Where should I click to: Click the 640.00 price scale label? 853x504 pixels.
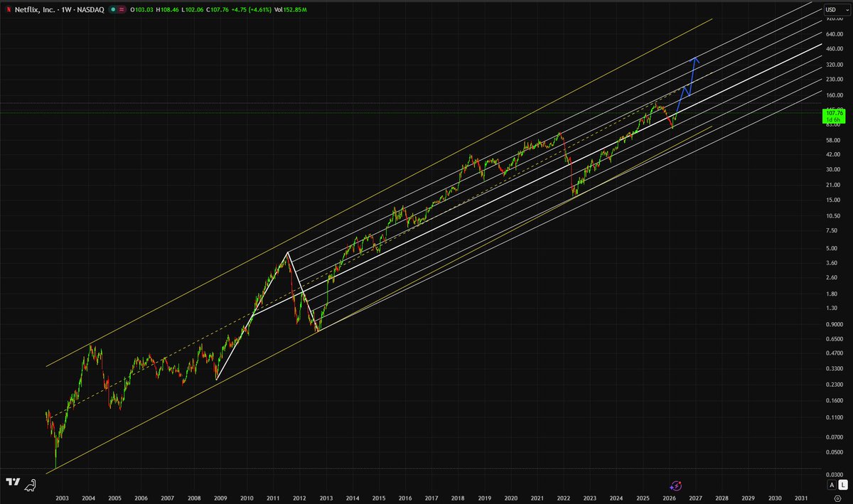[835, 33]
